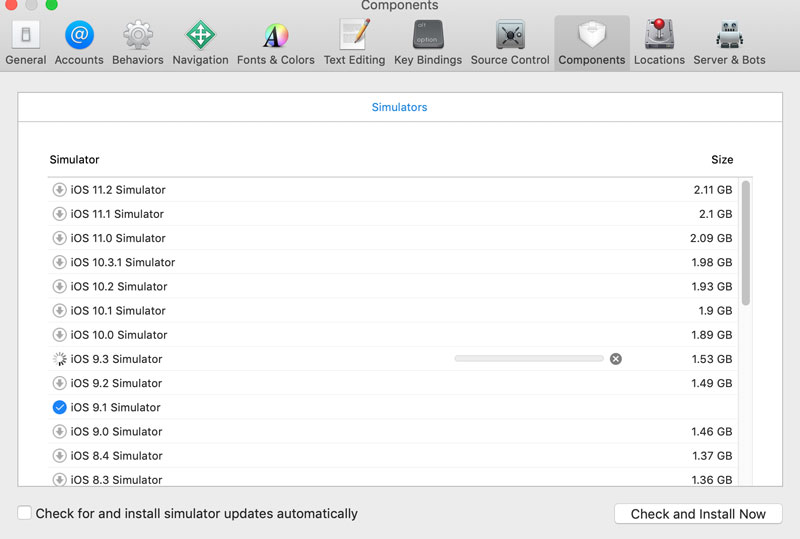Open the Text Editing preferences pane
Screen dimensions: 800x539
[x=355, y=43]
